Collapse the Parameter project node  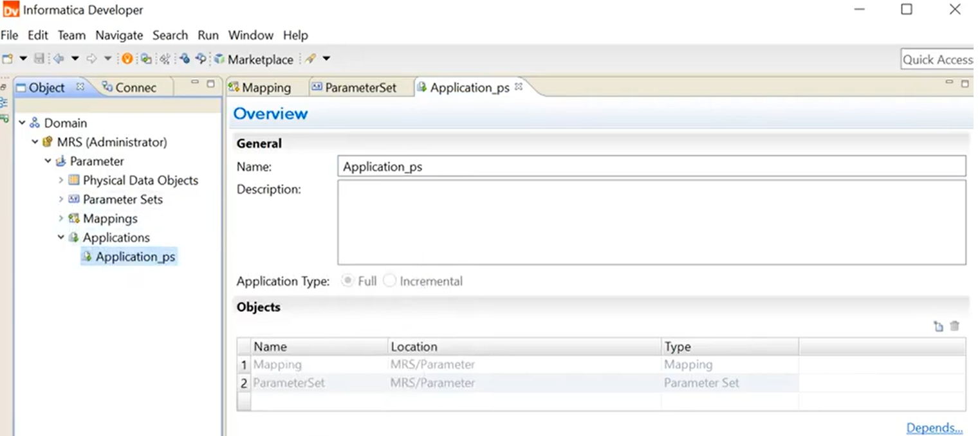coord(48,161)
